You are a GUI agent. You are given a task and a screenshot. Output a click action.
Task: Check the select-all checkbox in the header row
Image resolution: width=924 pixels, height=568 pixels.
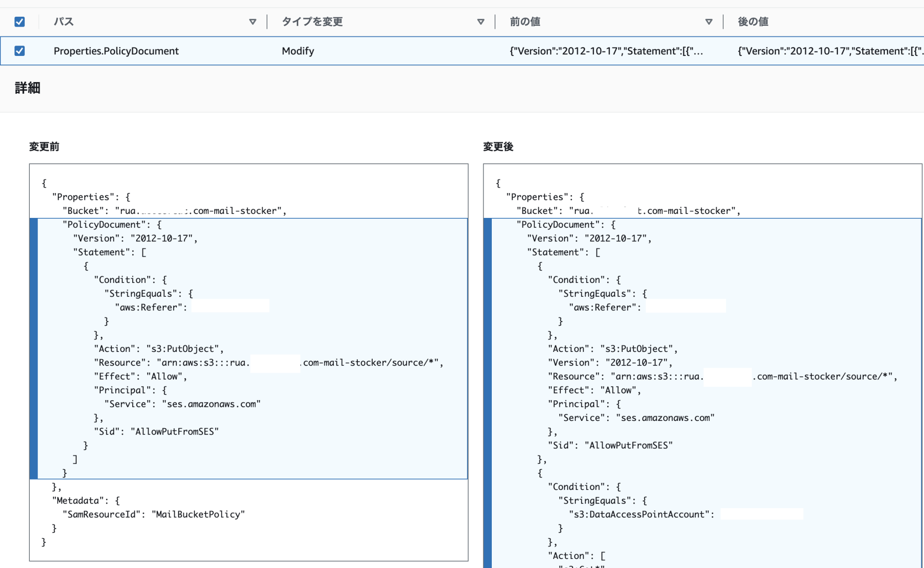tap(19, 21)
